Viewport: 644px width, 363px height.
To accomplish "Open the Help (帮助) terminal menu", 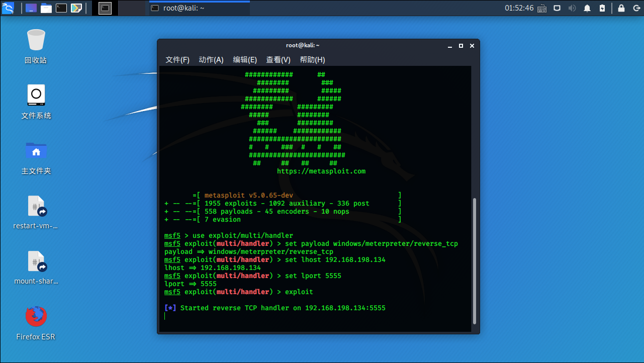I will [x=312, y=60].
